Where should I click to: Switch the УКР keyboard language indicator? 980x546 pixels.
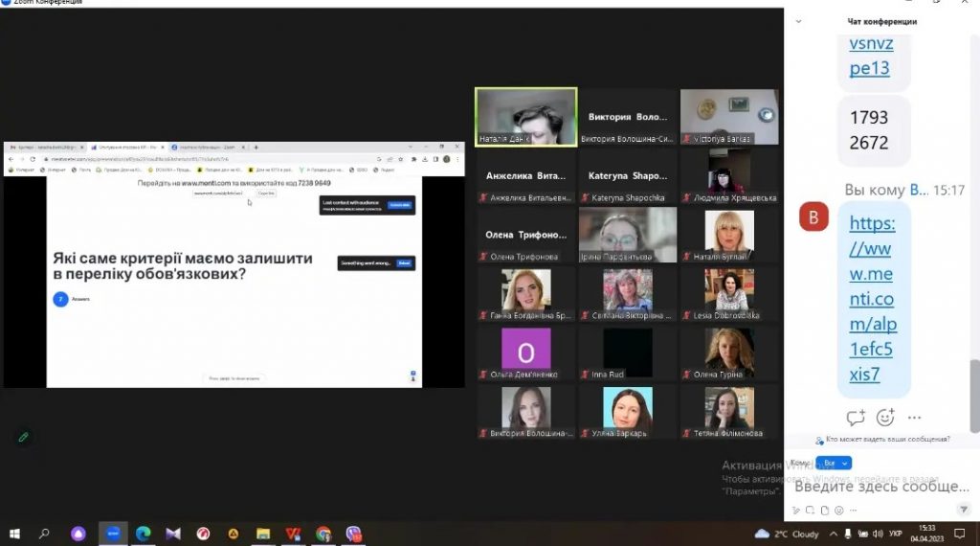coord(895,534)
